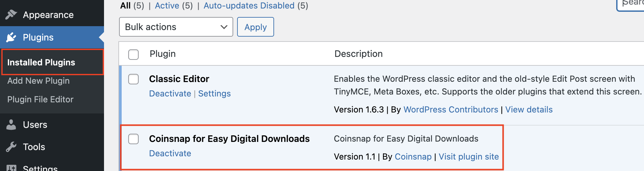Open the Bulk actions dropdown
644x171 pixels.
pos(176,27)
